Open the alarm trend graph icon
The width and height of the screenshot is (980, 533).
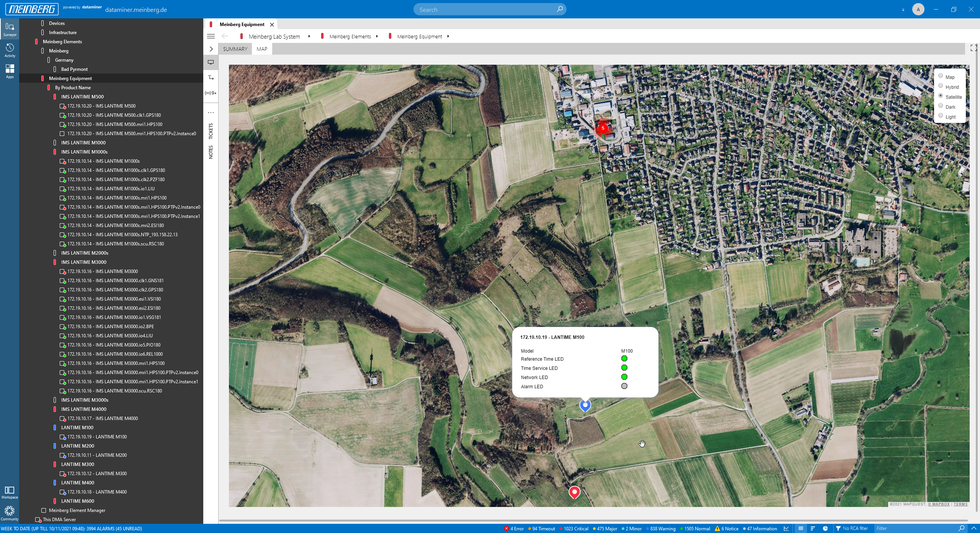click(x=786, y=528)
